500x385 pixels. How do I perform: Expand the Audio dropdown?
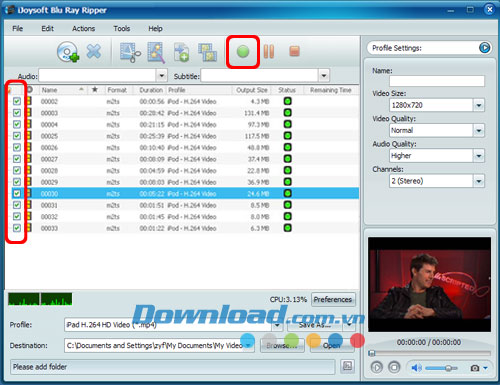(x=161, y=76)
